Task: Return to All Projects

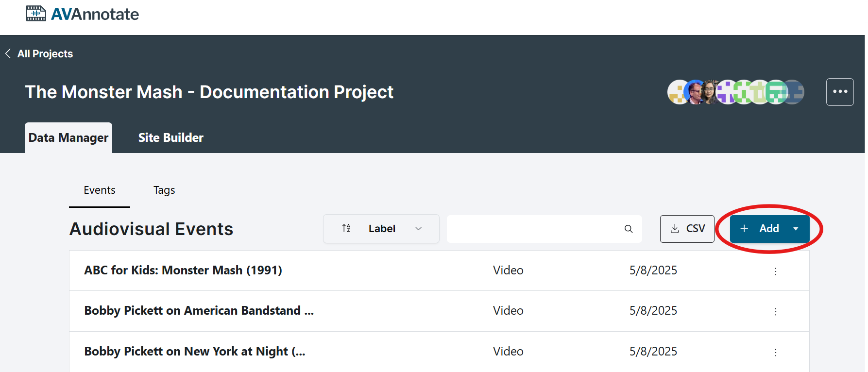Action: (45, 54)
